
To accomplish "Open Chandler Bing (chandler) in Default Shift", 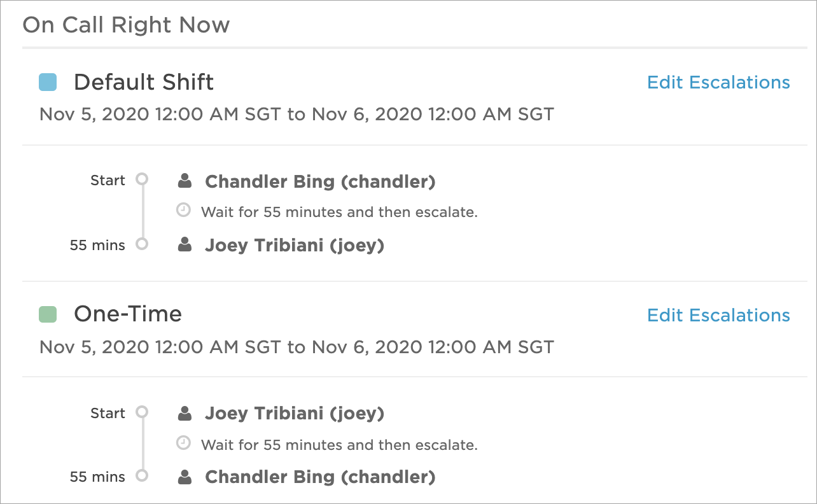I will [x=320, y=182].
